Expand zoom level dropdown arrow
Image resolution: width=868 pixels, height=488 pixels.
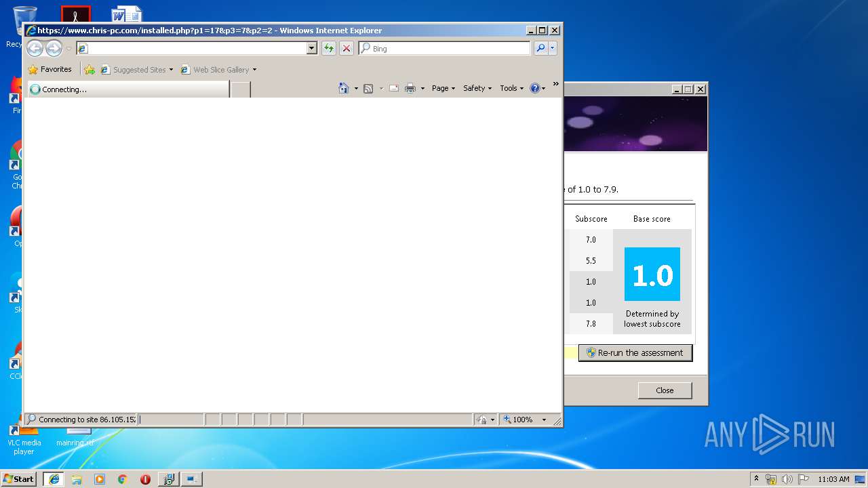pyautogui.click(x=544, y=420)
